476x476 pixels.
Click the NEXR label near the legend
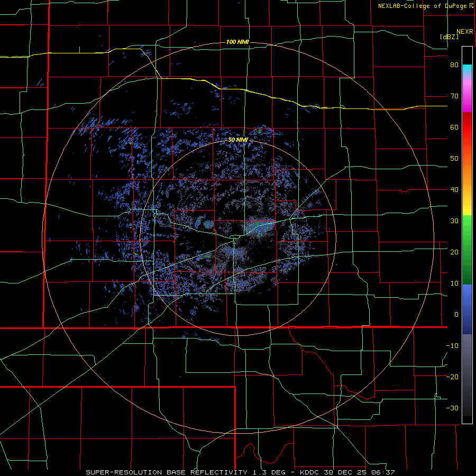[465, 32]
